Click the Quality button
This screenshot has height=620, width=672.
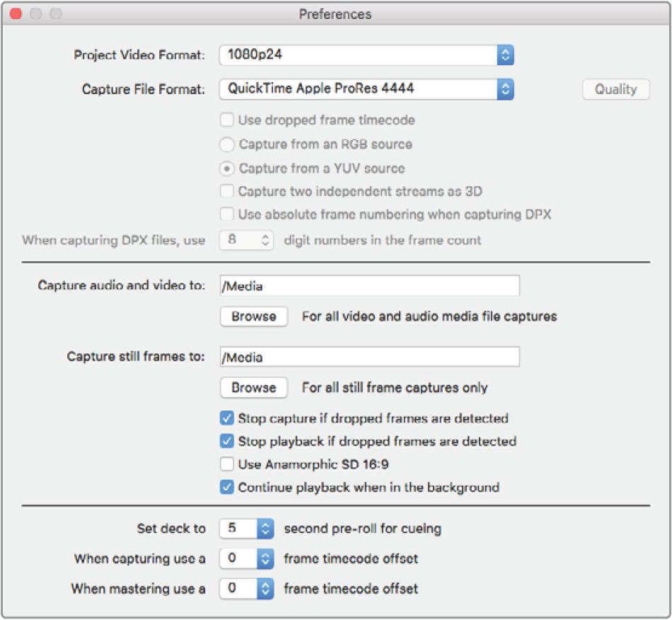615,89
